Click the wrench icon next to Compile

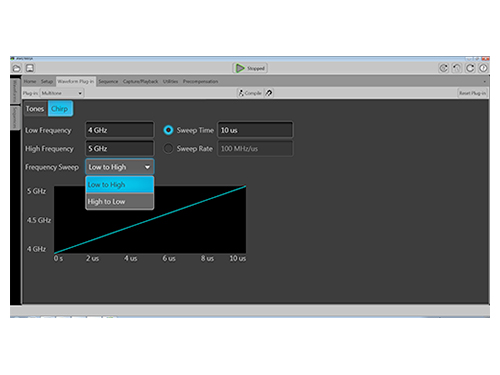(x=269, y=93)
